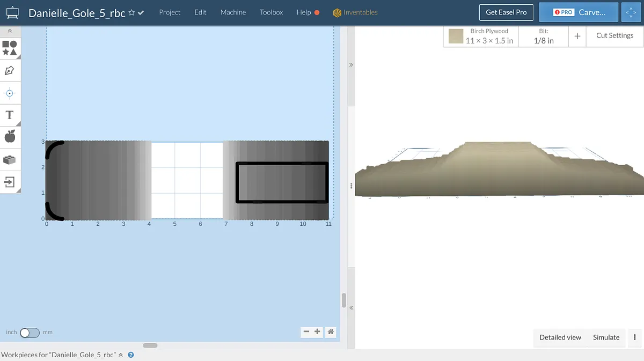
Task: Click the Import file icon
Action: pos(10,182)
